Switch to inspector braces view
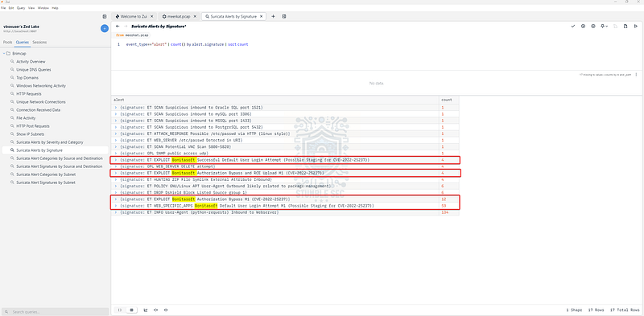 point(119,310)
